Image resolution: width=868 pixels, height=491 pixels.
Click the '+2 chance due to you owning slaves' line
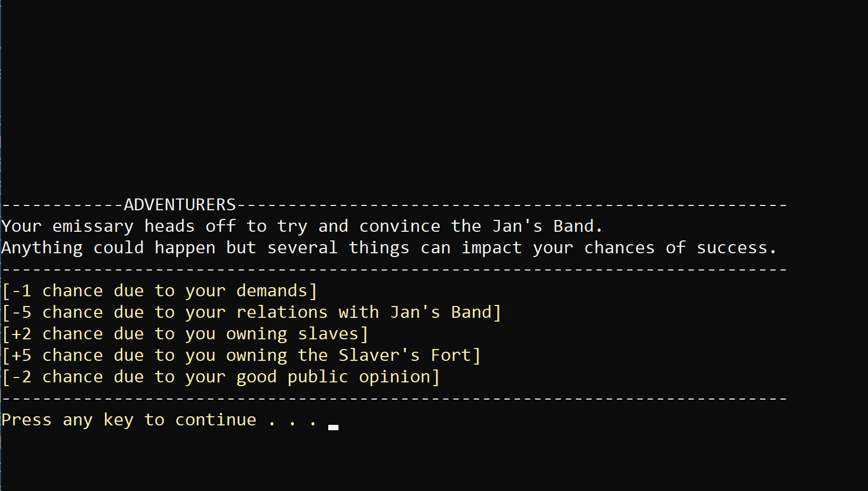point(185,334)
